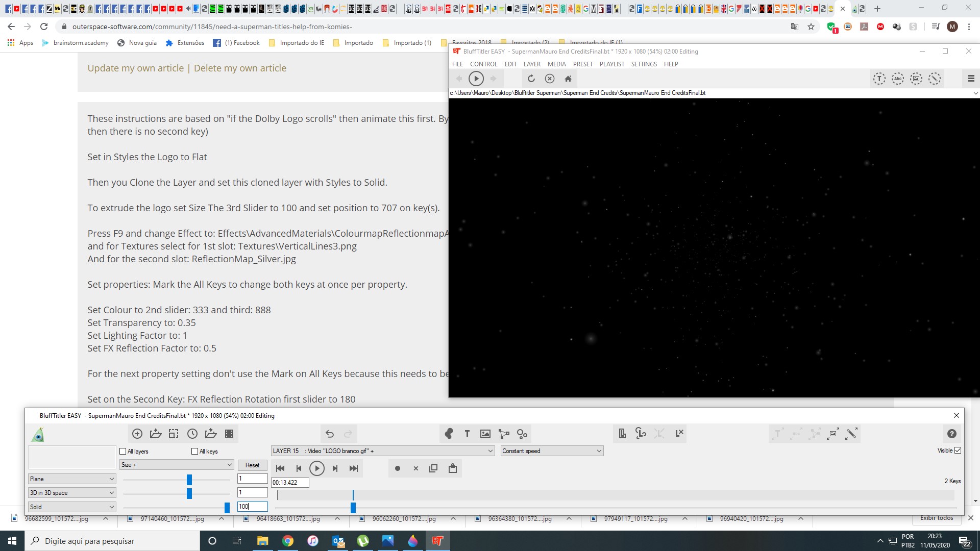Click the bubbles circles icon in layer toolbar
This screenshot has width=980, height=551.
522,434
